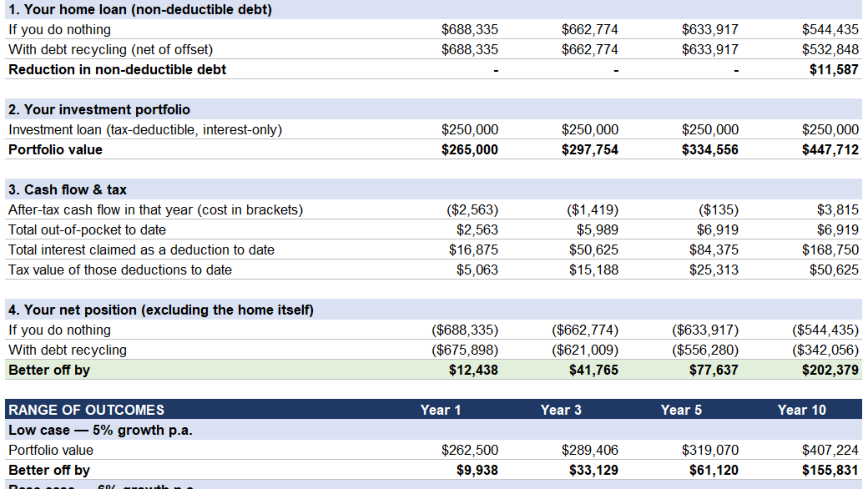Image resolution: width=868 pixels, height=489 pixels.
Task: Click the $11,587 reduction in non-deductible debt
Action: coord(834,70)
